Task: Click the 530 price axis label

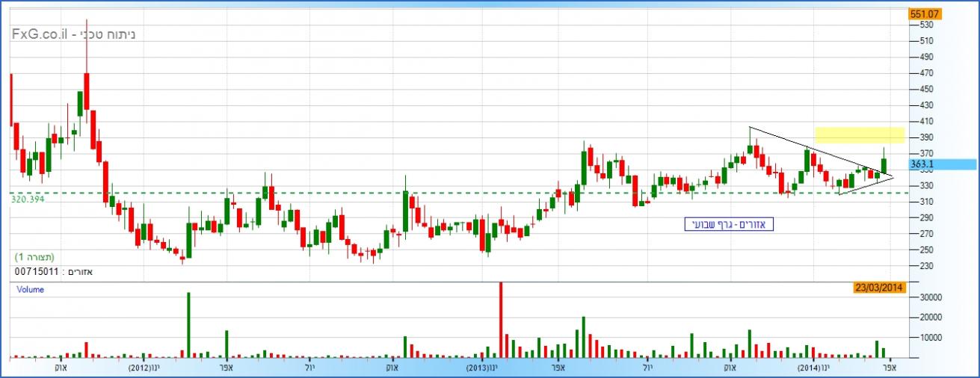Action: click(926, 25)
